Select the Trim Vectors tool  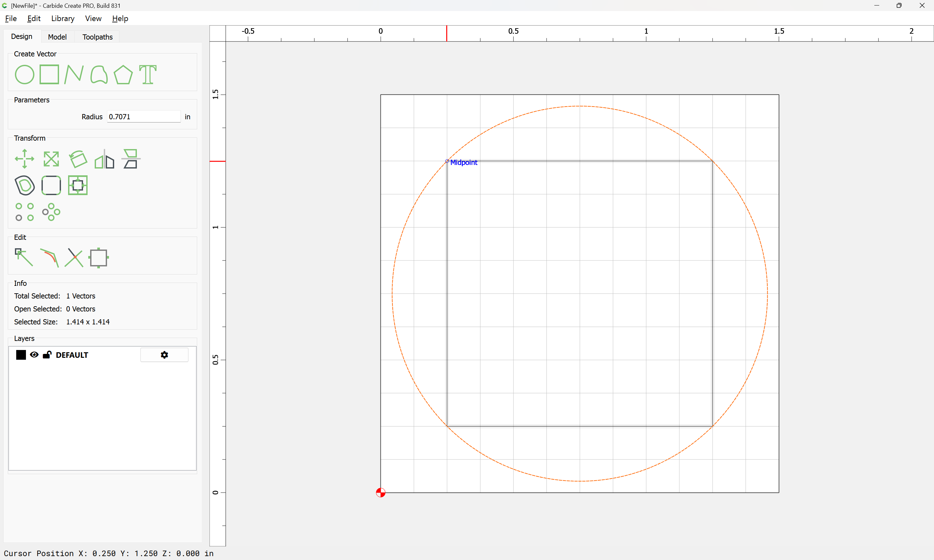click(74, 258)
